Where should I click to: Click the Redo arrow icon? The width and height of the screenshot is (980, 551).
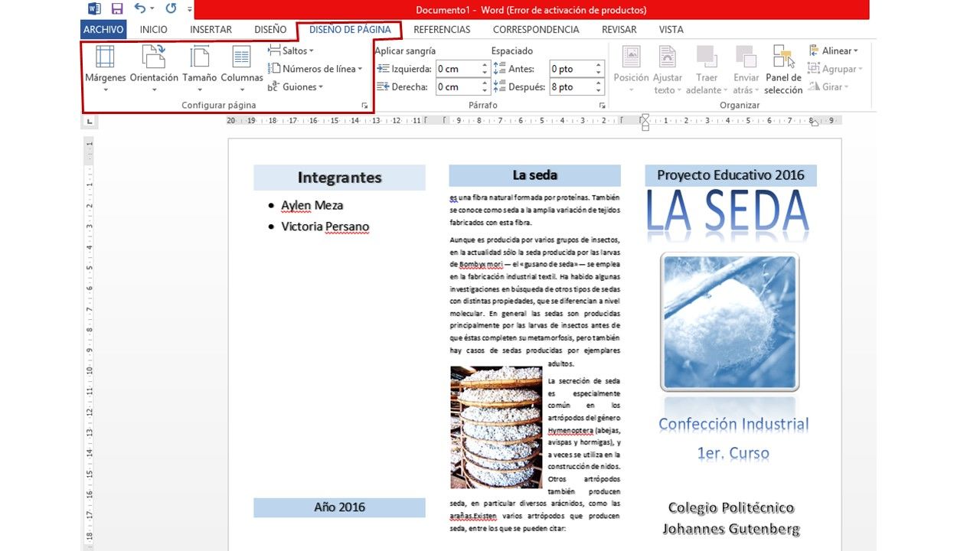(x=170, y=9)
